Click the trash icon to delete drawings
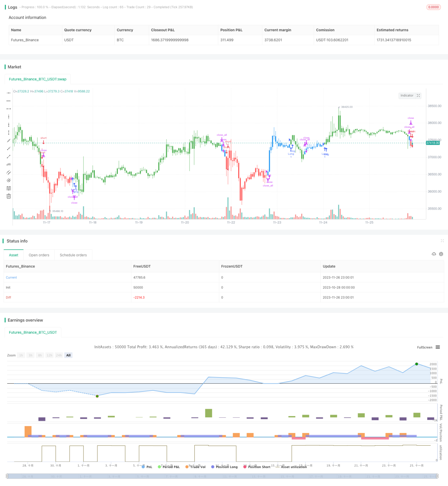 click(x=9, y=196)
